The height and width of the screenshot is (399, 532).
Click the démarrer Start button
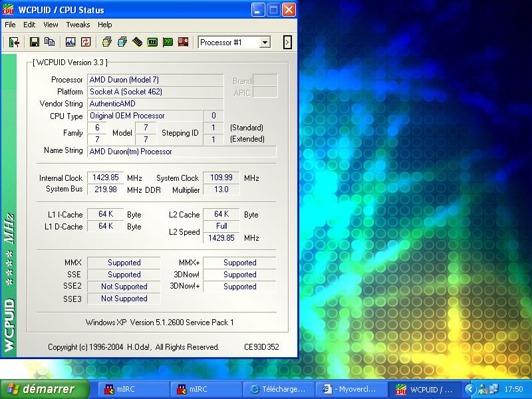tap(45, 389)
